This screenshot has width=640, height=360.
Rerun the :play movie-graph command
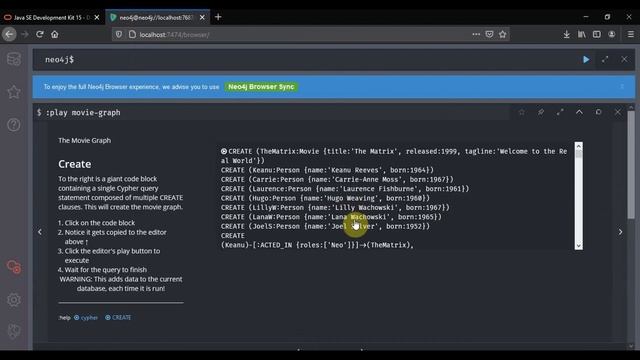[x=598, y=112]
